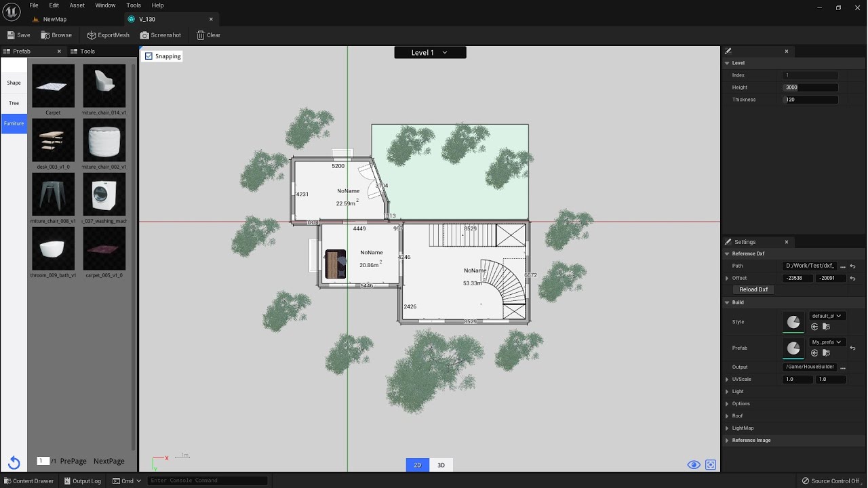Click the Reload Dxf button
This screenshot has height=488, width=868.
(x=753, y=289)
